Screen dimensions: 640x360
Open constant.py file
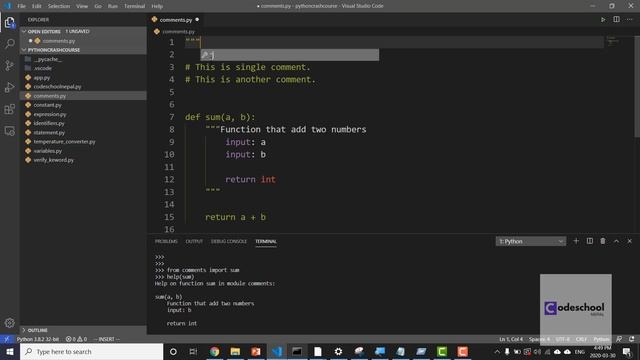coord(47,105)
